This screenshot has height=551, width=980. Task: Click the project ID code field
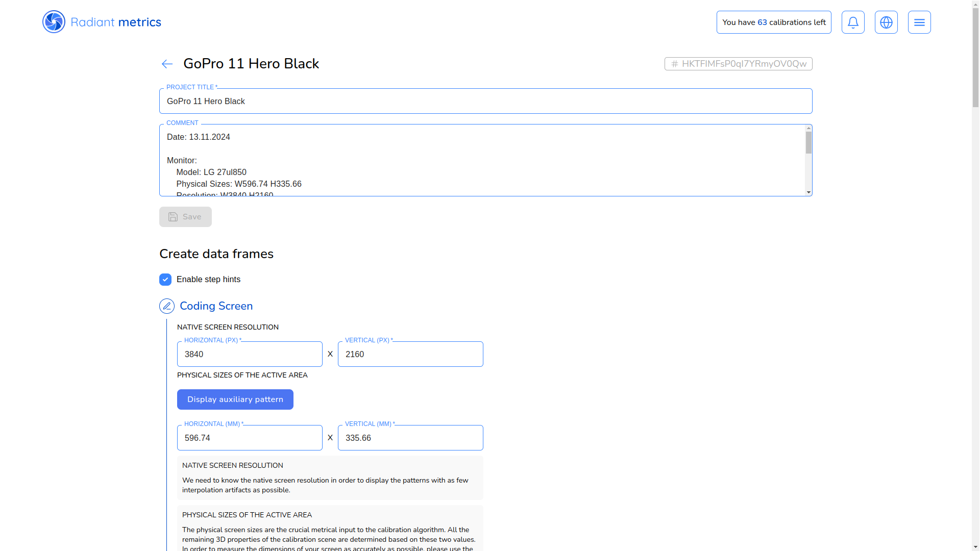tap(744, 64)
